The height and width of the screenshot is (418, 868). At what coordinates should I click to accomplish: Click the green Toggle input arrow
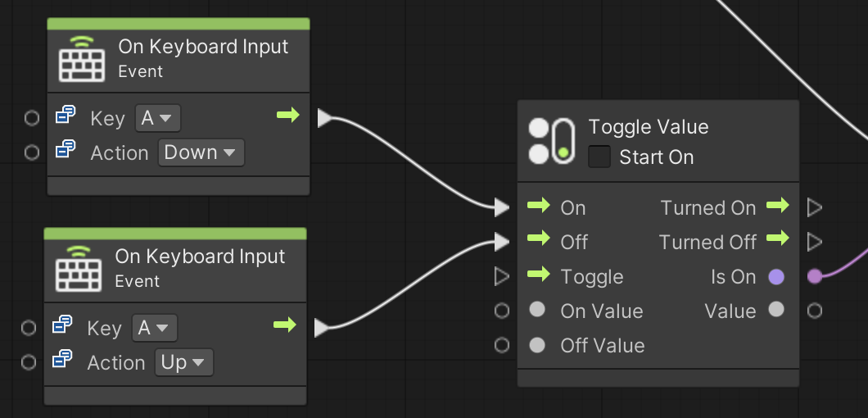[x=539, y=275]
